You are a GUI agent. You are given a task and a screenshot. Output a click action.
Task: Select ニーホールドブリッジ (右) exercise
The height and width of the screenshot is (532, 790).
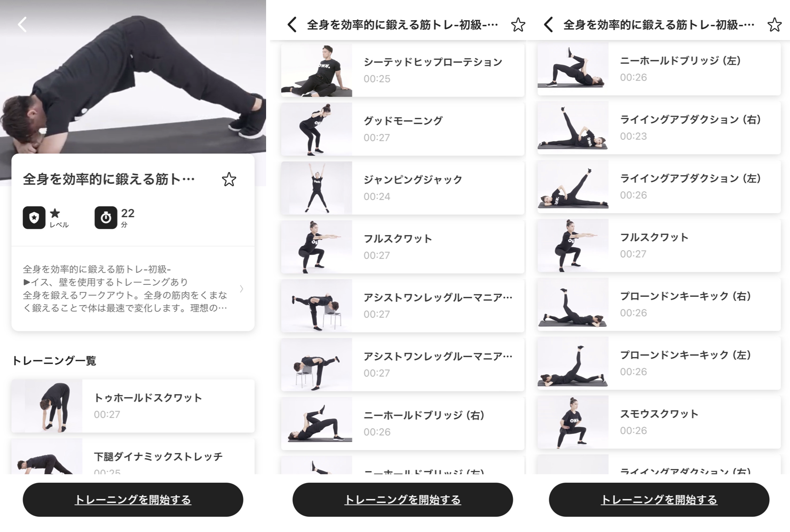pyautogui.click(x=403, y=423)
